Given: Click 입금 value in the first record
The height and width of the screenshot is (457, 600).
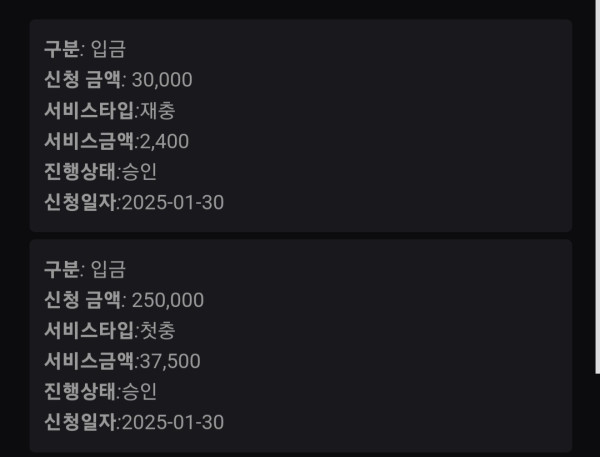Looking at the screenshot, I should click(108, 50).
